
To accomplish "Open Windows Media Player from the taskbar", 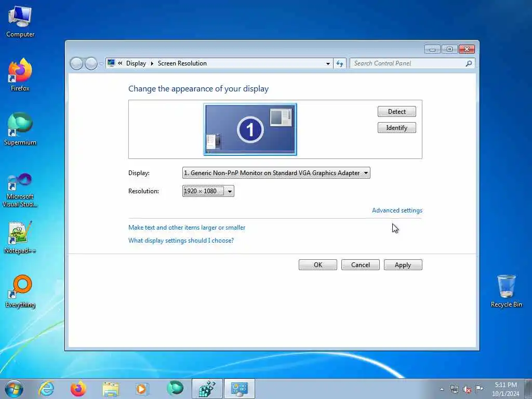I will (x=142, y=389).
